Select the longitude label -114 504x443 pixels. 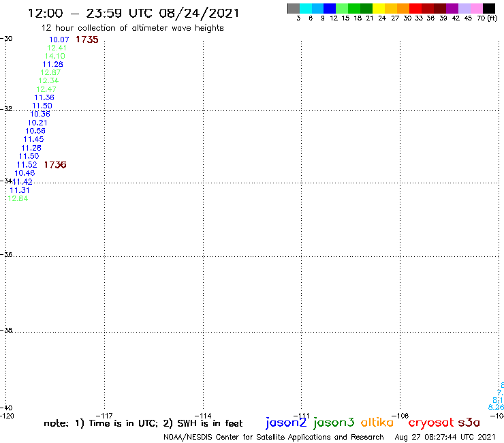point(203,416)
